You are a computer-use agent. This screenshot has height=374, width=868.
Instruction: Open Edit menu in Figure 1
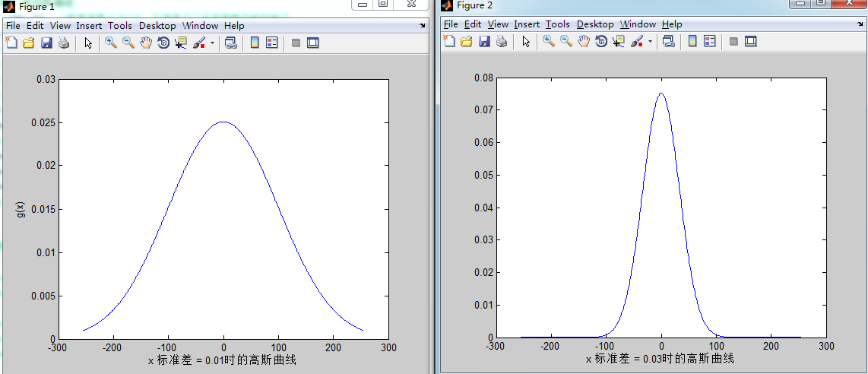(x=35, y=25)
